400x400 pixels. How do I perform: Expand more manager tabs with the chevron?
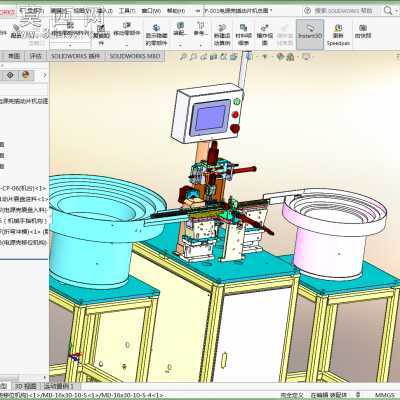tap(45, 75)
